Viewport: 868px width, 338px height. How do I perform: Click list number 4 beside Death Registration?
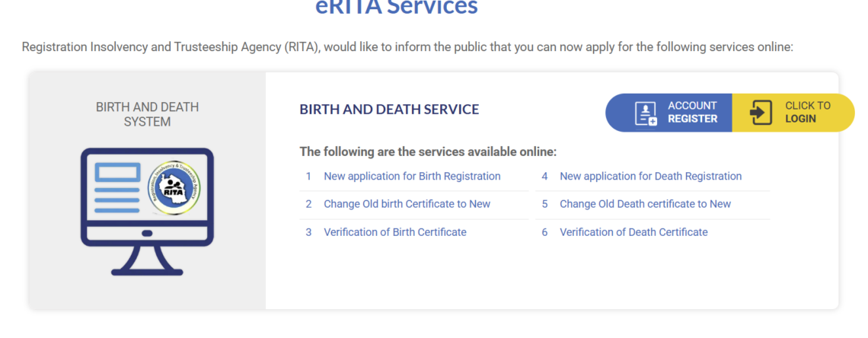tap(544, 176)
